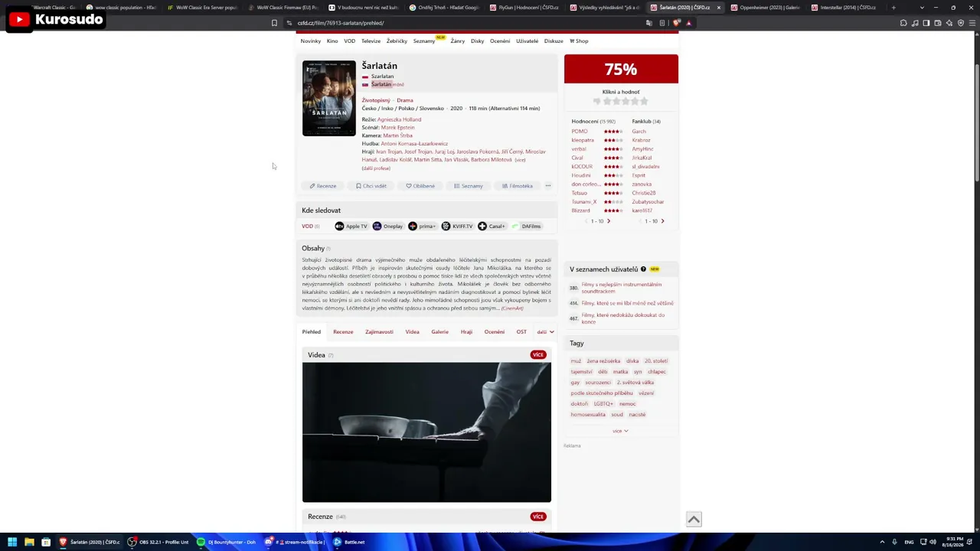Open Filmy s nejlepším instrumentálním soundtrackem list
This screenshot has width=980, height=551.
pos(622,288)
